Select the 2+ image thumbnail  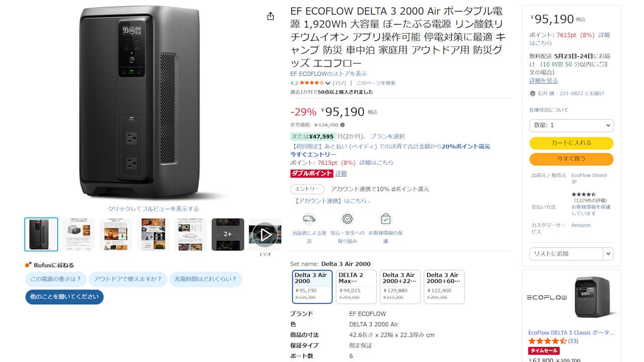(227, 234)
